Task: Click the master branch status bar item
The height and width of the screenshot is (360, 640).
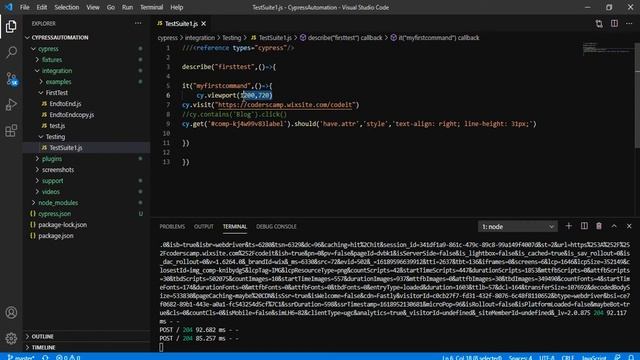Action: (21, 357)
